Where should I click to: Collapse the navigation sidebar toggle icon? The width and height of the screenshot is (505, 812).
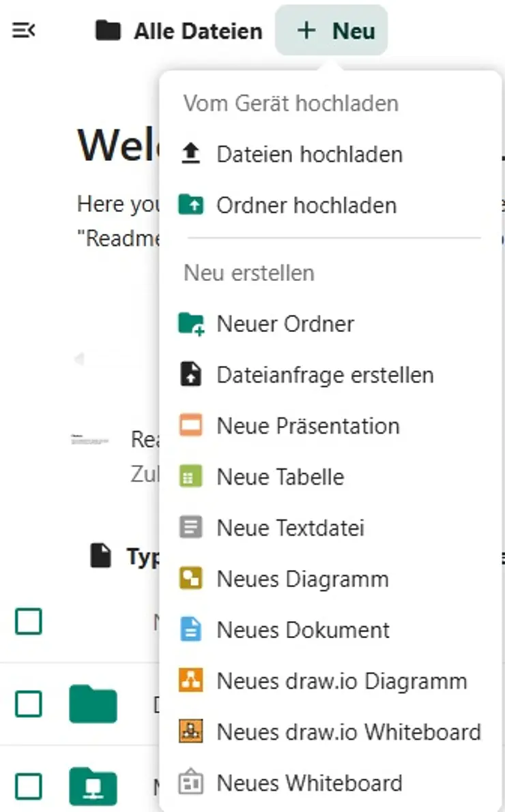[25, 31]
